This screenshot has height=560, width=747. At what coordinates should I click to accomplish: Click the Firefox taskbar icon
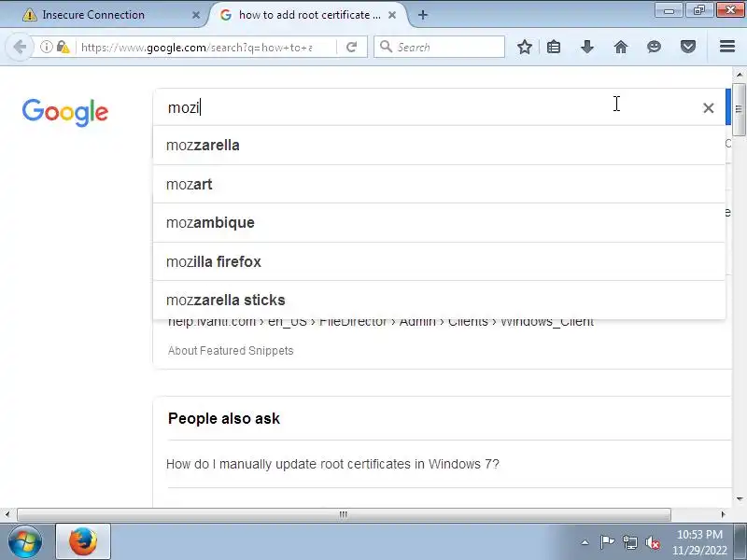[x=83, y=542]
